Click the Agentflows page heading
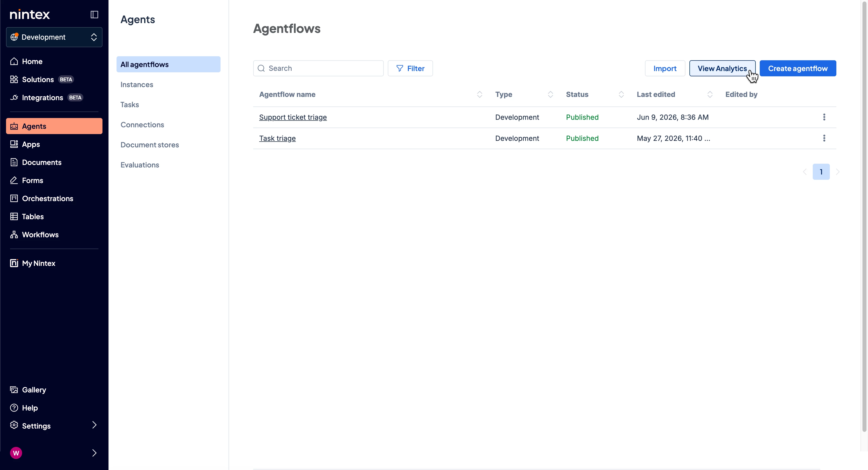868x470 pixels. [287, 29]
